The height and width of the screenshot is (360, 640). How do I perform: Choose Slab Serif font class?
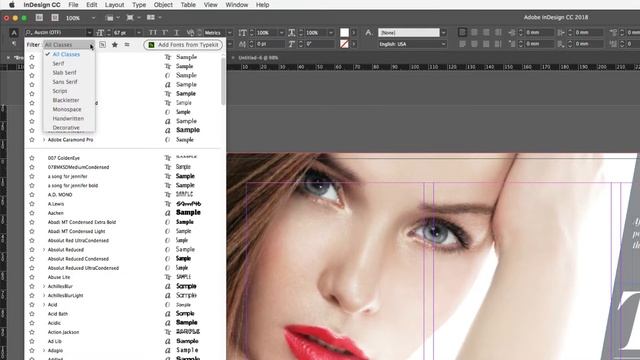tap(64, 73)
